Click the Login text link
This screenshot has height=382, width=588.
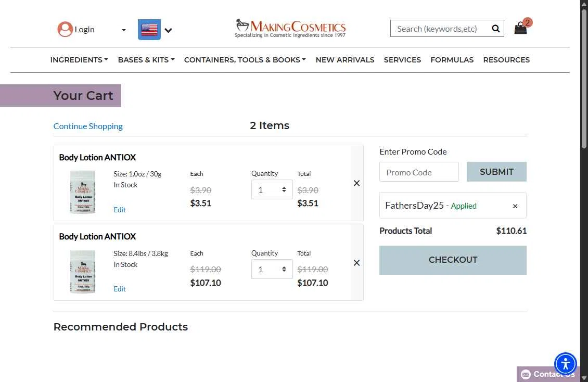(84, 30)
